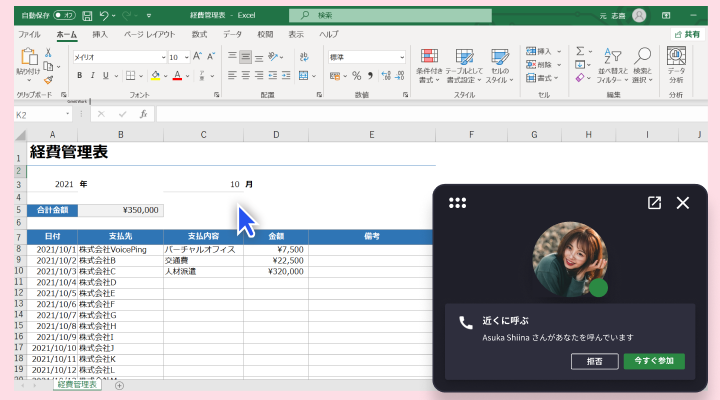Toggle the 自動保存 AutoSave switch
720x400 pixels.
point(64,16)
